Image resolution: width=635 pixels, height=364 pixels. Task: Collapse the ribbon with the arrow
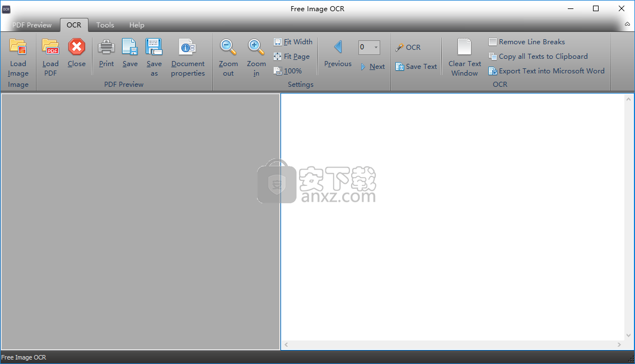coord(627,24)
